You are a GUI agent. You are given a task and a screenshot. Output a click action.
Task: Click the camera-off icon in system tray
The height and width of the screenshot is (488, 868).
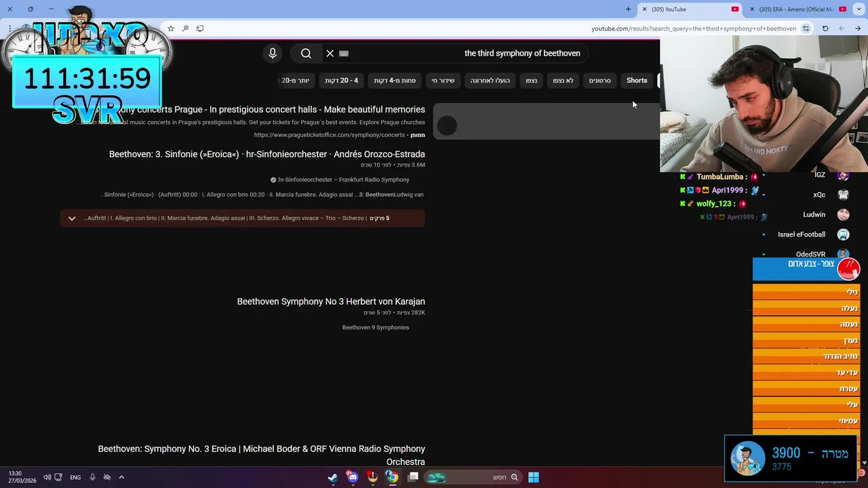[x=106, y=477]
